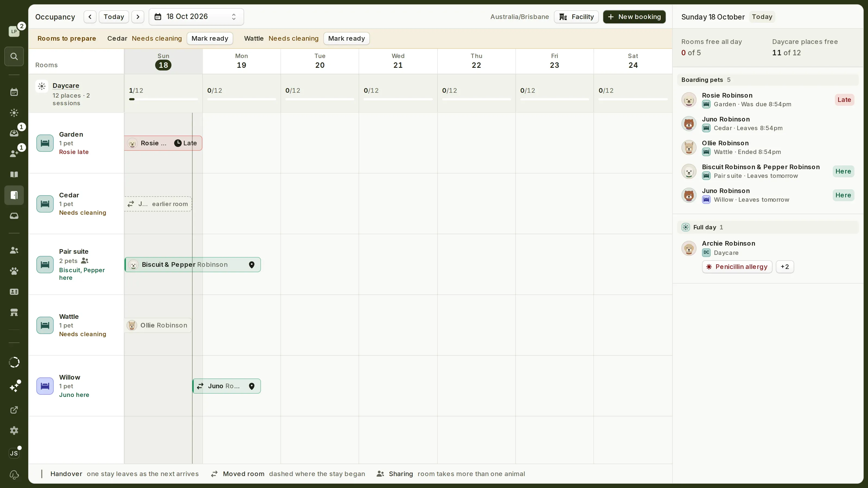
Task: Click the LP workspace avatar
Action: (x=14, y=31)
